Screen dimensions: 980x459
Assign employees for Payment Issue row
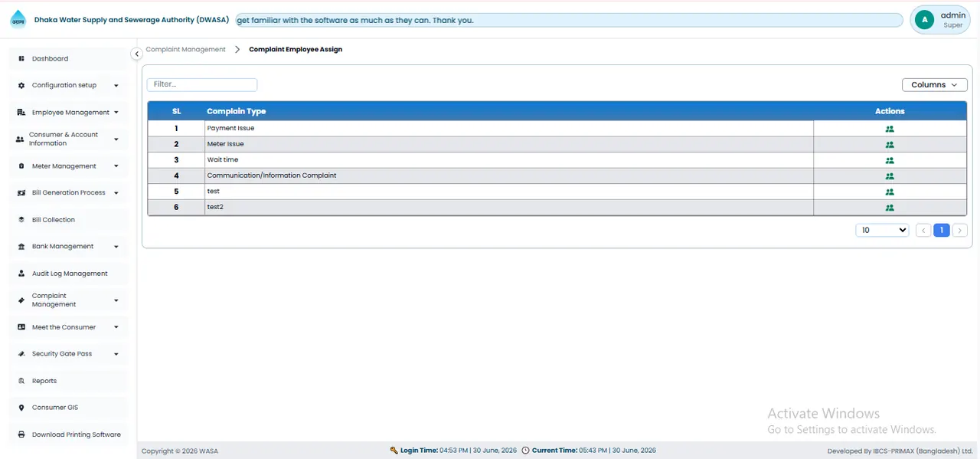pyautogui.click(x=890, y=129)
